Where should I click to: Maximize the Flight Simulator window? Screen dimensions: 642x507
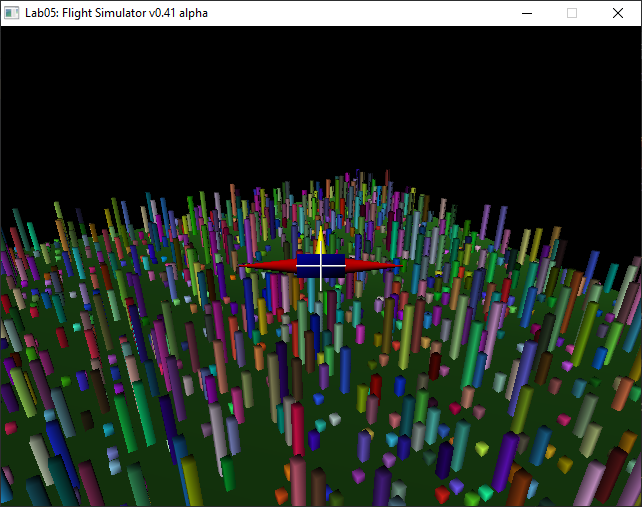572,13
